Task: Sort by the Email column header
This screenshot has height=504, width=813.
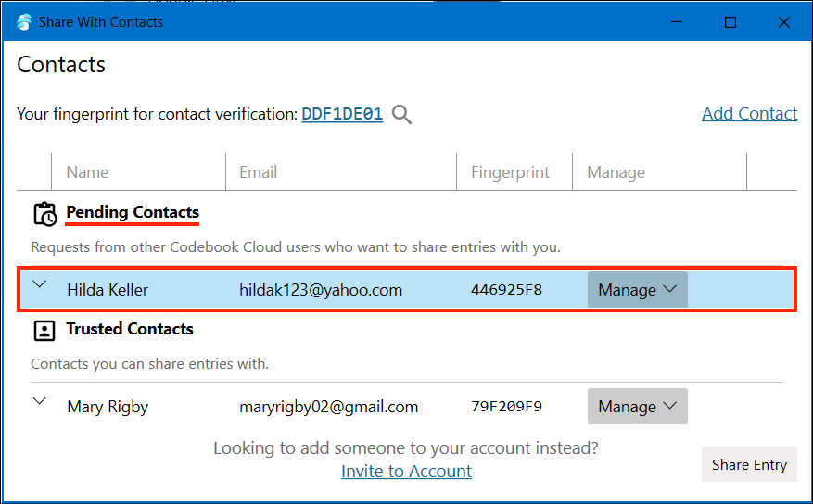Action: 341,172
